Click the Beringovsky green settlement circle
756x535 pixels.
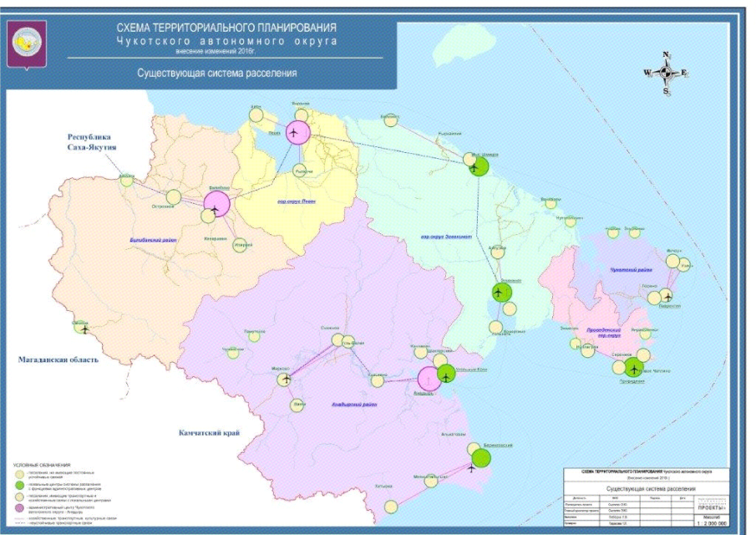point(480,457)
